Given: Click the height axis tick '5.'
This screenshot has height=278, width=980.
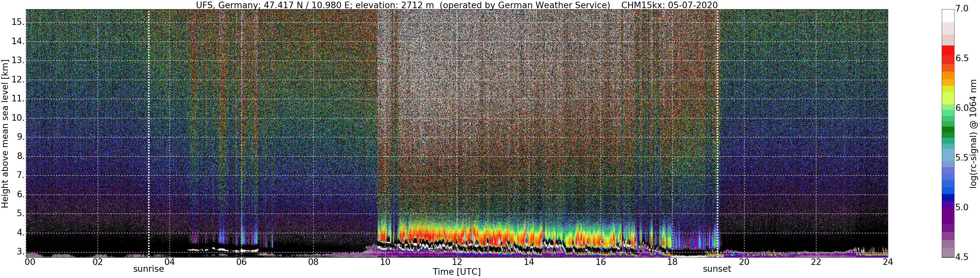Looking at the screenshot, I should 21,214.
